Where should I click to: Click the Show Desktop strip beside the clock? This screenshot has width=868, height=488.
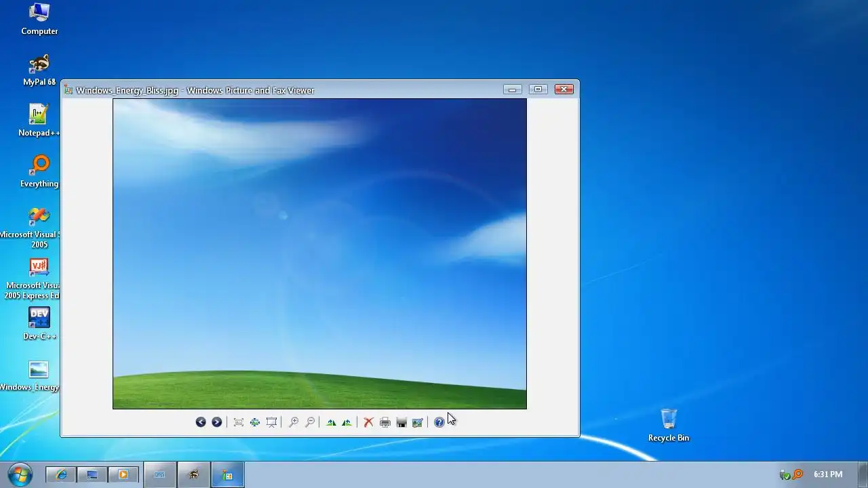tap(863, 474)
